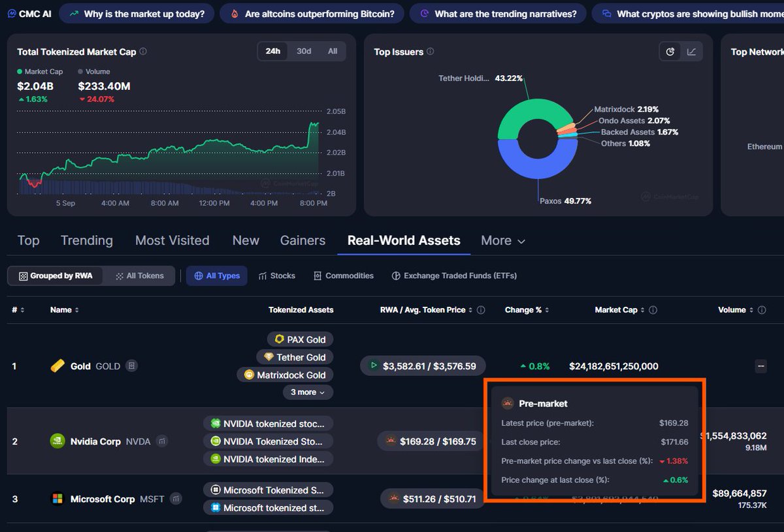Open the Gainers tab

coord(302,241)
